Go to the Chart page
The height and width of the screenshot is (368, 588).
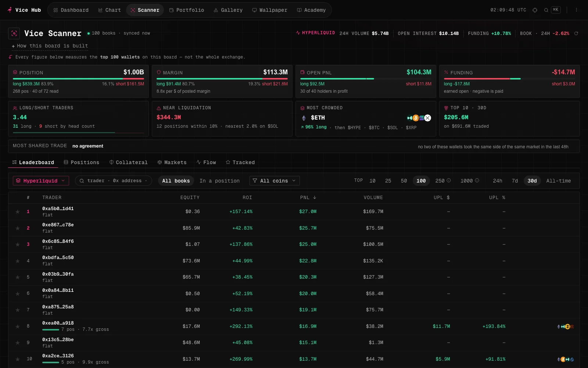[x=110, y=10]
